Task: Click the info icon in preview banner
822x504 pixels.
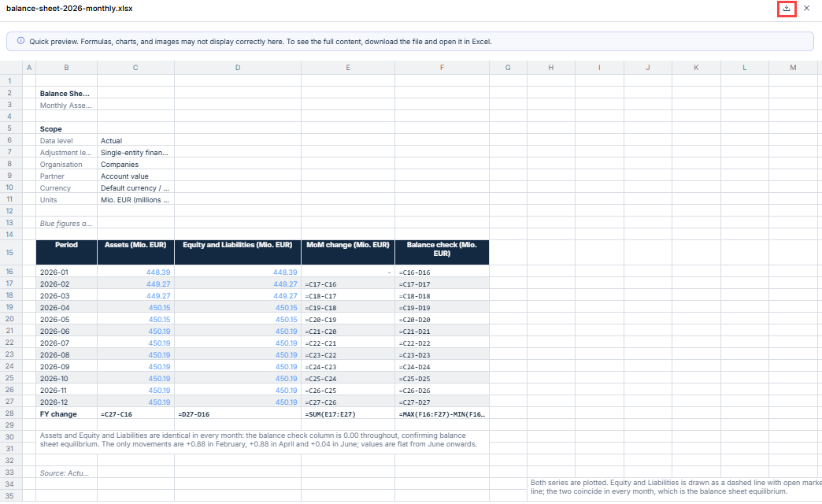Action: [21, 41]
